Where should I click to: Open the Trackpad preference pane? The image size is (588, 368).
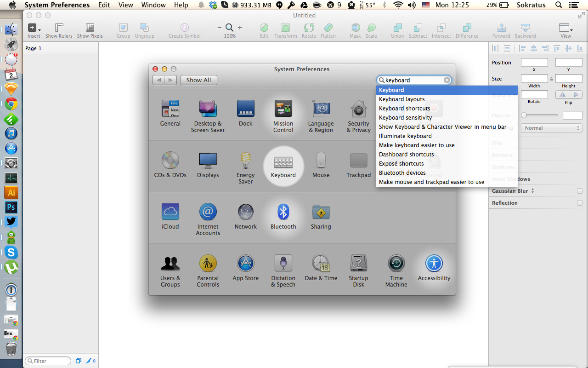point(358,165)
